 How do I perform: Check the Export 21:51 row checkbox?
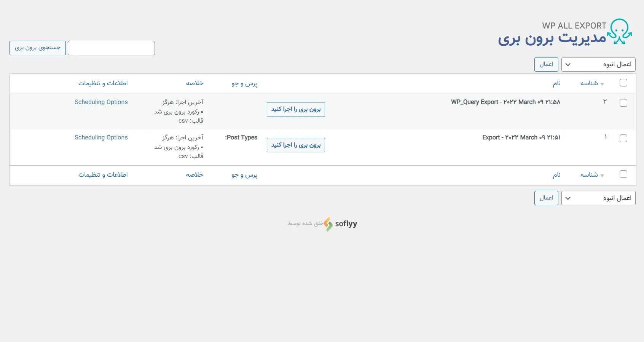coord(623,138)
